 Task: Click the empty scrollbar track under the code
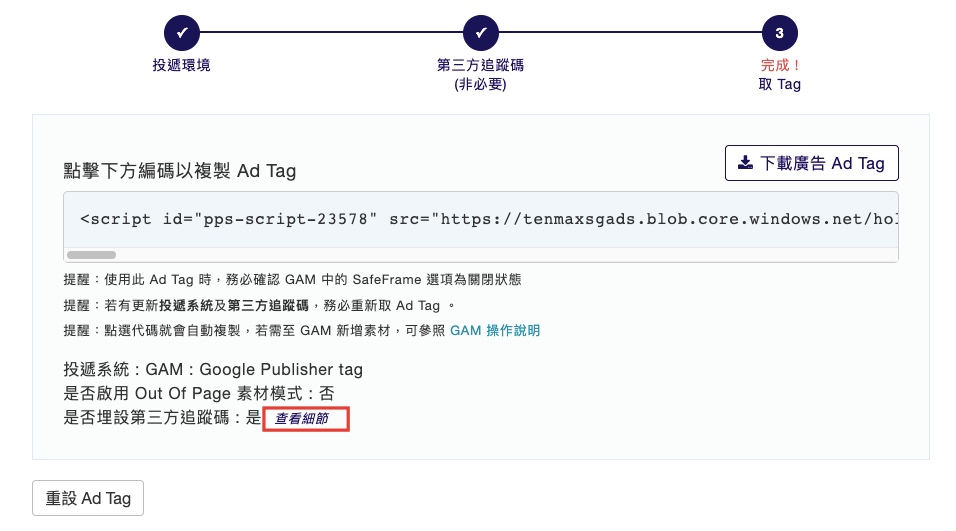pos(506,255)
